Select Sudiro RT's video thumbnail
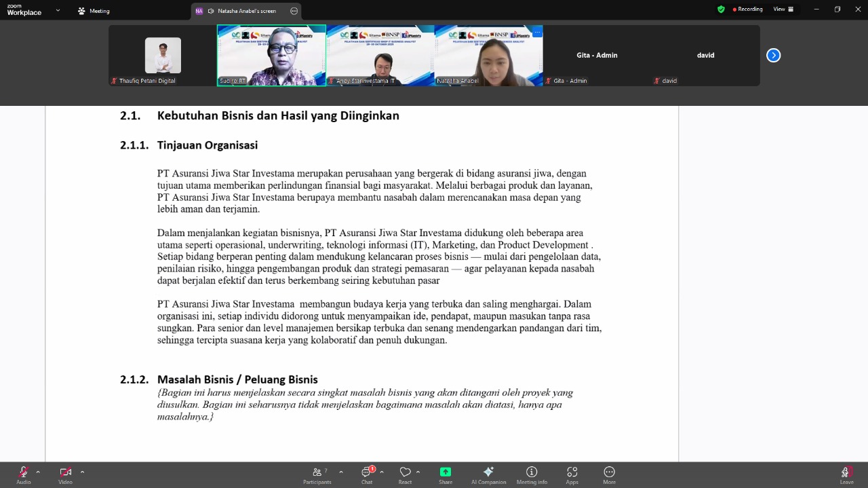 click(271, 56)
